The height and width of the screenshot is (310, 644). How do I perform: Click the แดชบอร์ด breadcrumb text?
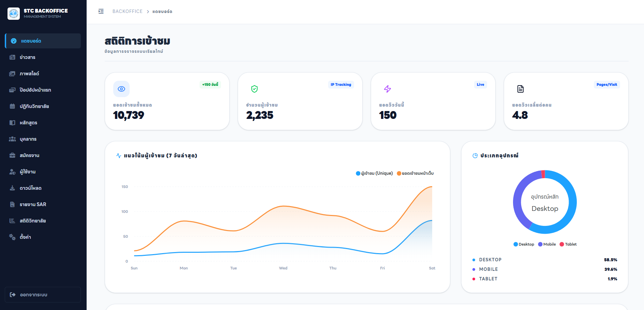162,12
